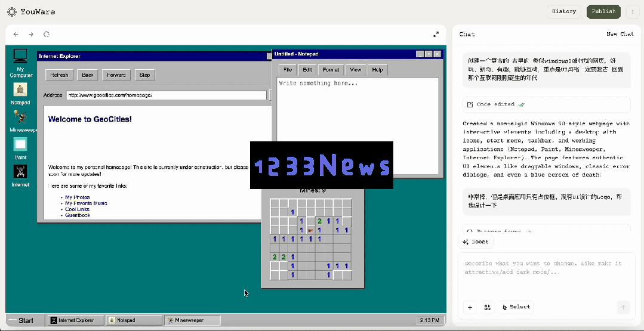Viewport: 644px width, 331px height.
Task: Open the History button
Action: click(563, 11)
